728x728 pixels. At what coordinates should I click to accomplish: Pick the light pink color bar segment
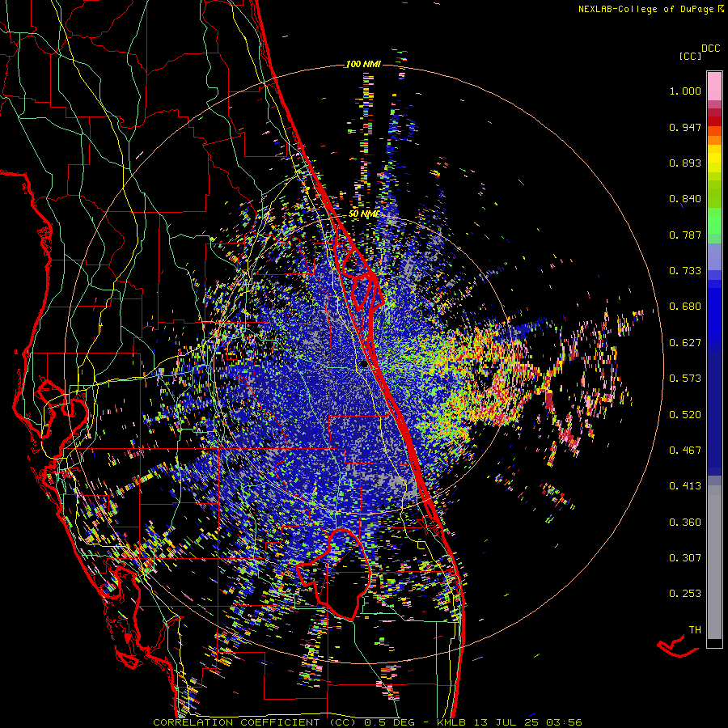[x=714, y=86]
